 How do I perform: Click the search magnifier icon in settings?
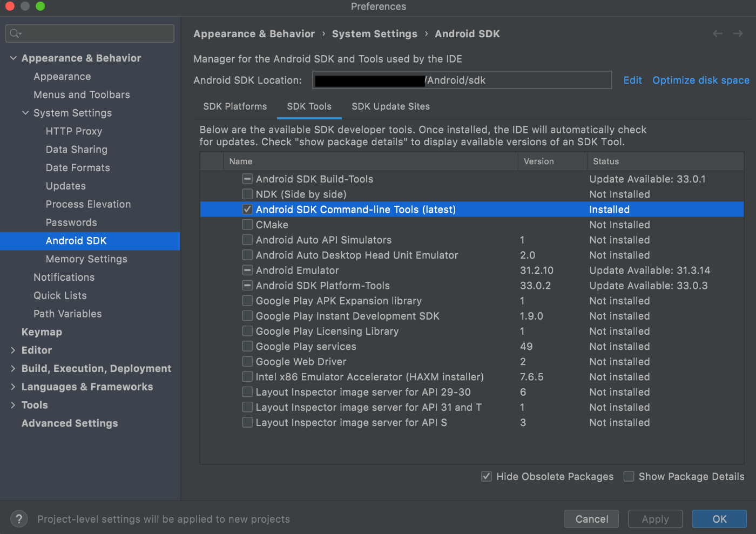[15, 33]
